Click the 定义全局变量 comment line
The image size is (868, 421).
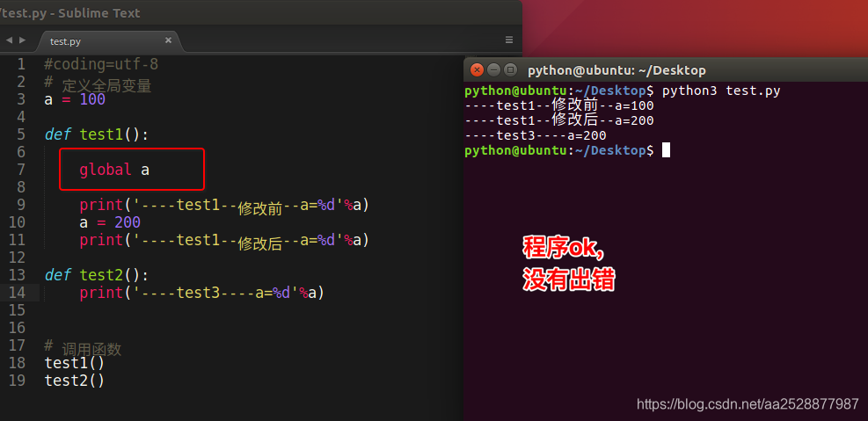(x=98, y=84)
